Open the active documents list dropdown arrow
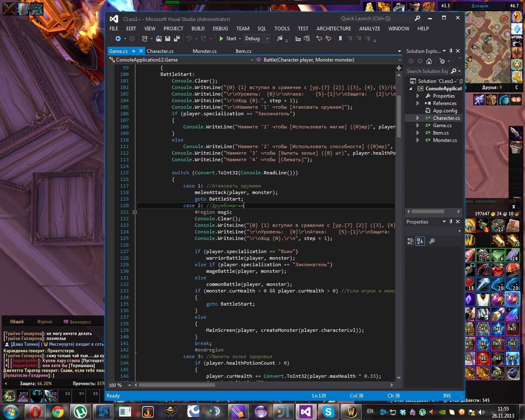Image resolution: width=525 pixels, height=420 pixels. pos(399,51)
